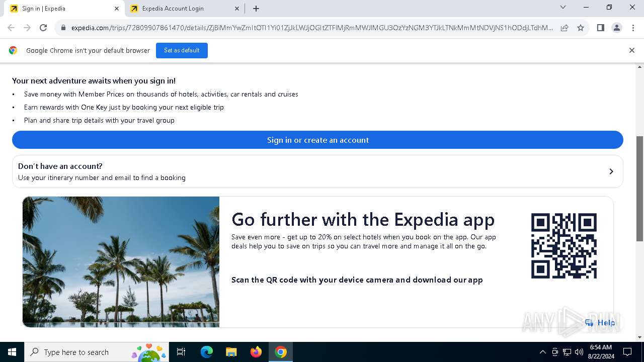Open a new browser tab

point(256,9)
